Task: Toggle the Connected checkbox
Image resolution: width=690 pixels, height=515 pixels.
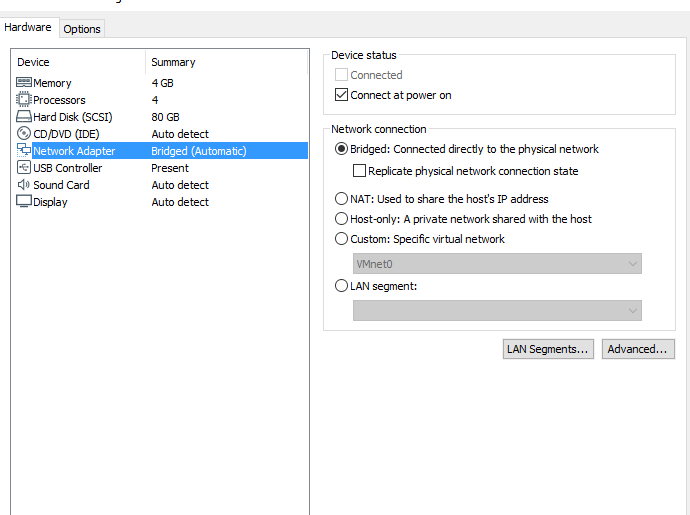Action: (x=341, y=75)
